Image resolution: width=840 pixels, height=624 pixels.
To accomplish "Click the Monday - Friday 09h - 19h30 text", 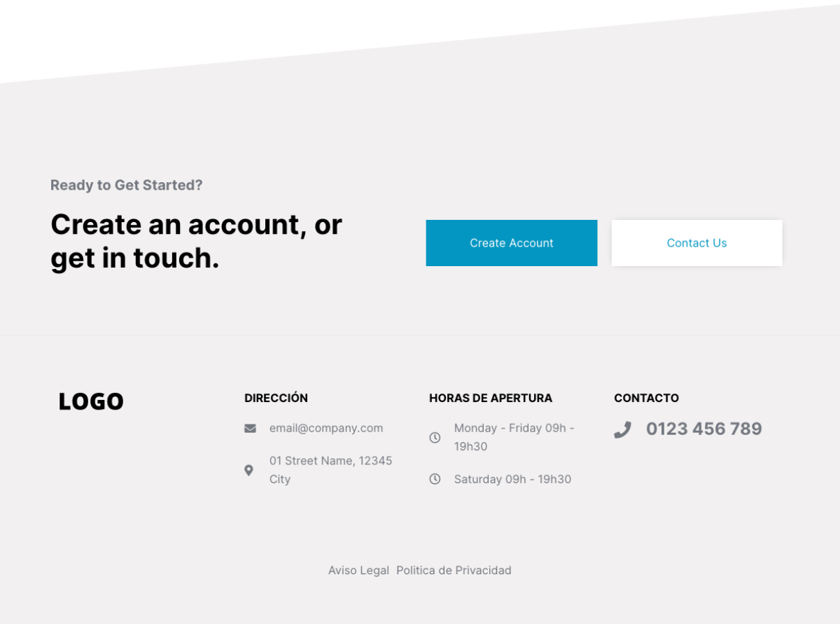I will [x=514, y=437].
